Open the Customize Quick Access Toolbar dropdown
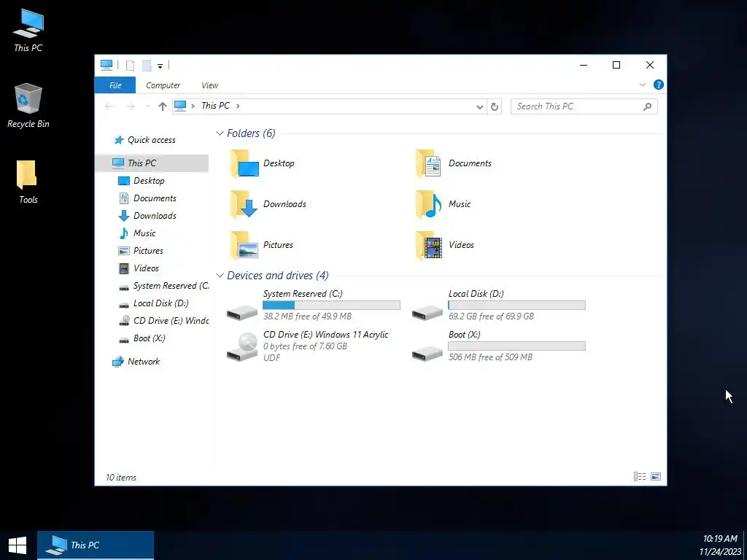The width and height of the screenshot is (747, 560). coord(160,66)
